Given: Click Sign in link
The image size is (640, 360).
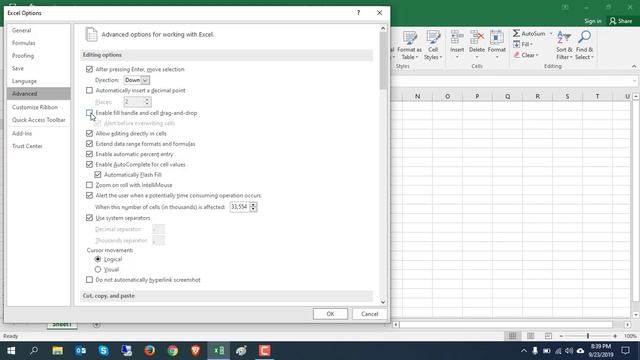Looking at the screenshot, I should pos(593,21).
